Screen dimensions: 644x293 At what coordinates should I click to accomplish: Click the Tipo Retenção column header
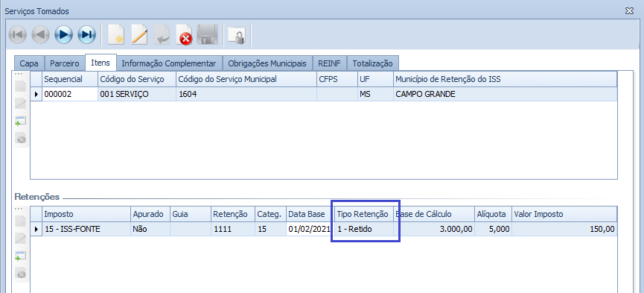tap(363, 214)
